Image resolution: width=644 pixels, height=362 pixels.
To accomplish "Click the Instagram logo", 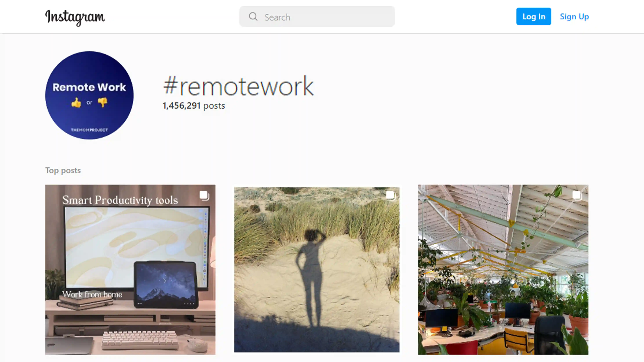I will click(75, 18).
